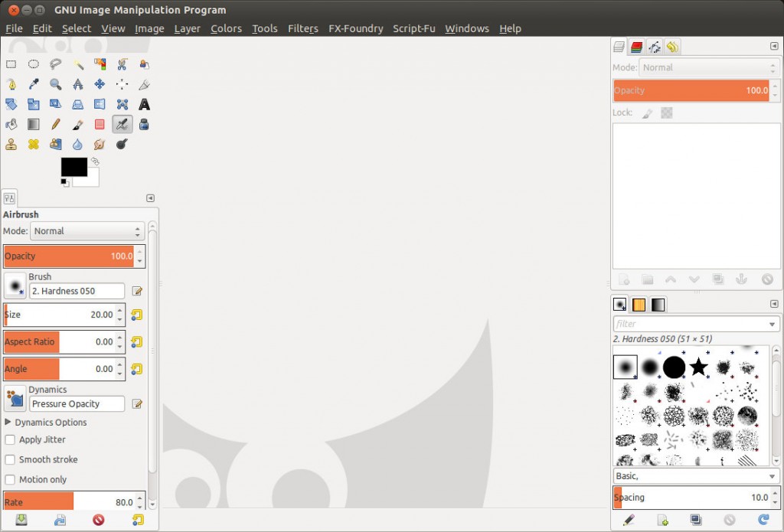Open the Layers dock configuration menu
Screen dimensions: 784x532
pyautogui.click(x=774, y=46)
